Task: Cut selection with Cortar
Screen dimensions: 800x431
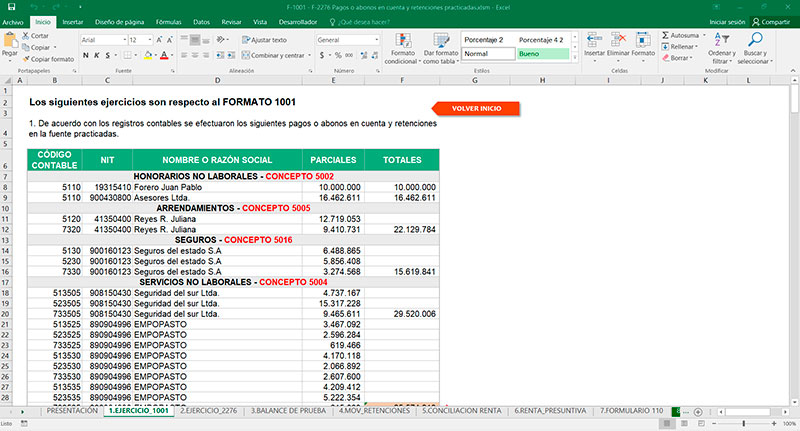Action: pos(35,36)
